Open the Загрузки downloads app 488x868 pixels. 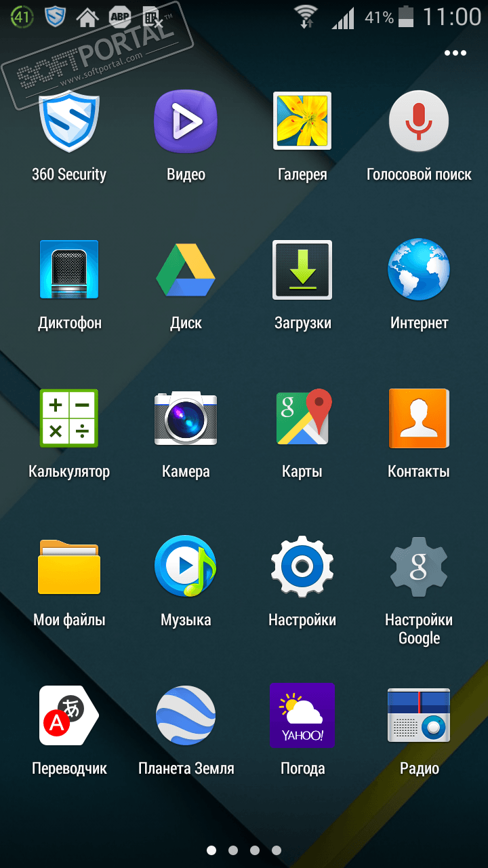[302, 269]
